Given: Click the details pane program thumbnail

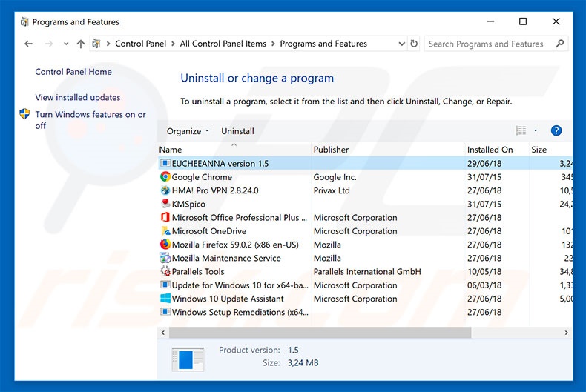Looking at the screenshot, I should click(x=188, y=359).
